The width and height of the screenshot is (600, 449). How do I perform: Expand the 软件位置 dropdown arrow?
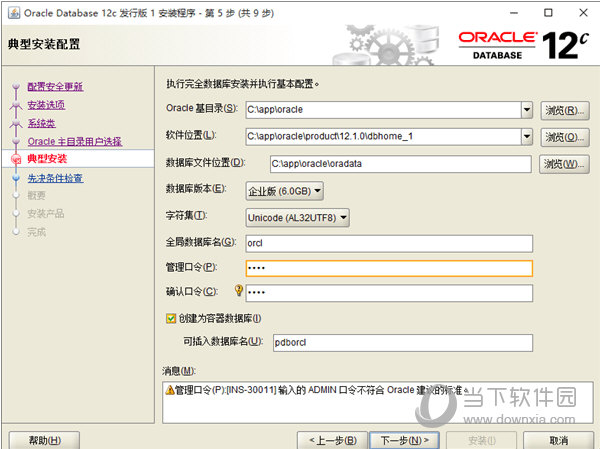tap(527, 136)
